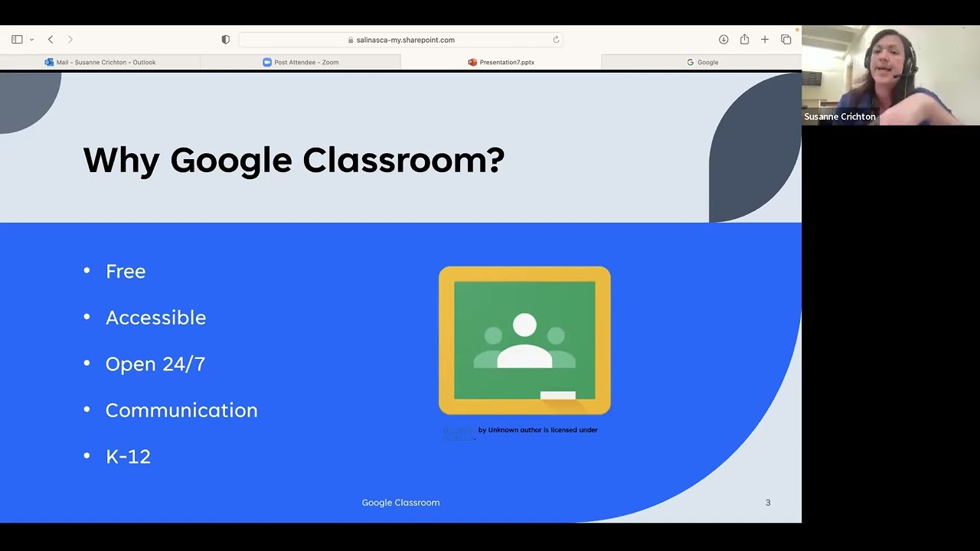Click the salinasca-my.sharepoint.com address bar
The width and height of the screenshot is (980, 551).
(x=400, y=40)
